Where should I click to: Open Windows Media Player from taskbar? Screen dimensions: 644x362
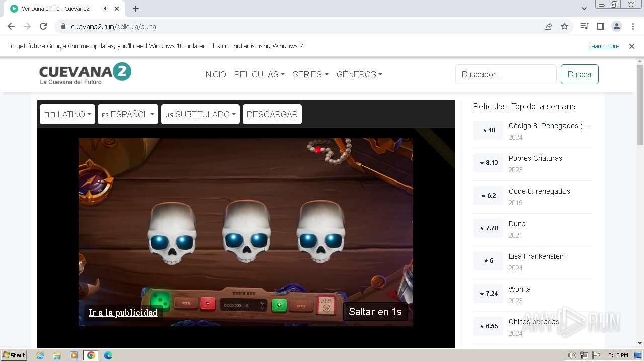pyautogui.click(x=74, y=355)
